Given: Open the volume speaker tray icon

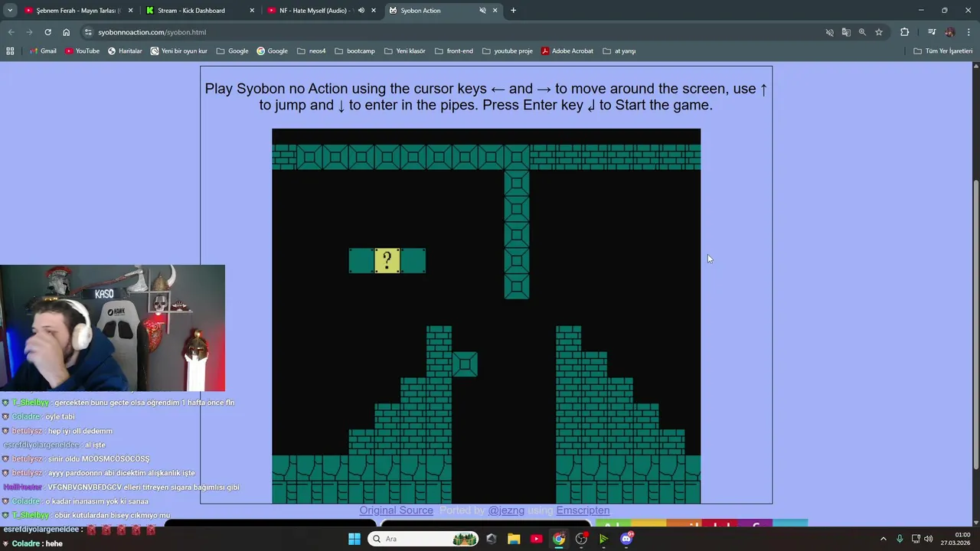Looking at the screenshot, I should click(928, 539).
